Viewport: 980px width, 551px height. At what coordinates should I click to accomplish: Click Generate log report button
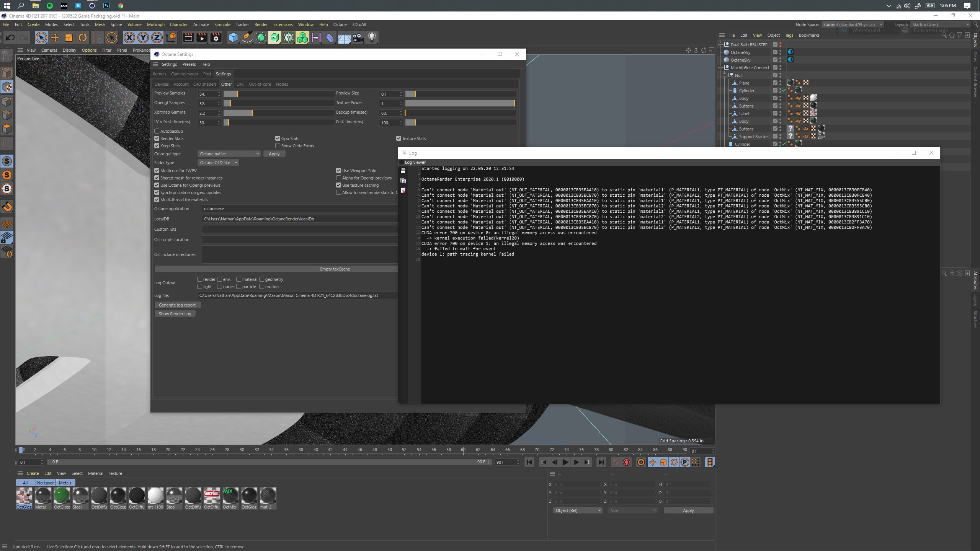[x=177, y=305]
